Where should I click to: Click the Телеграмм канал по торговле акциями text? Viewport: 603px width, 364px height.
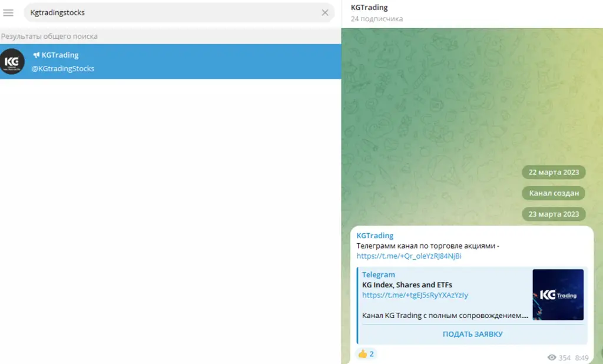tap(428, 246)
